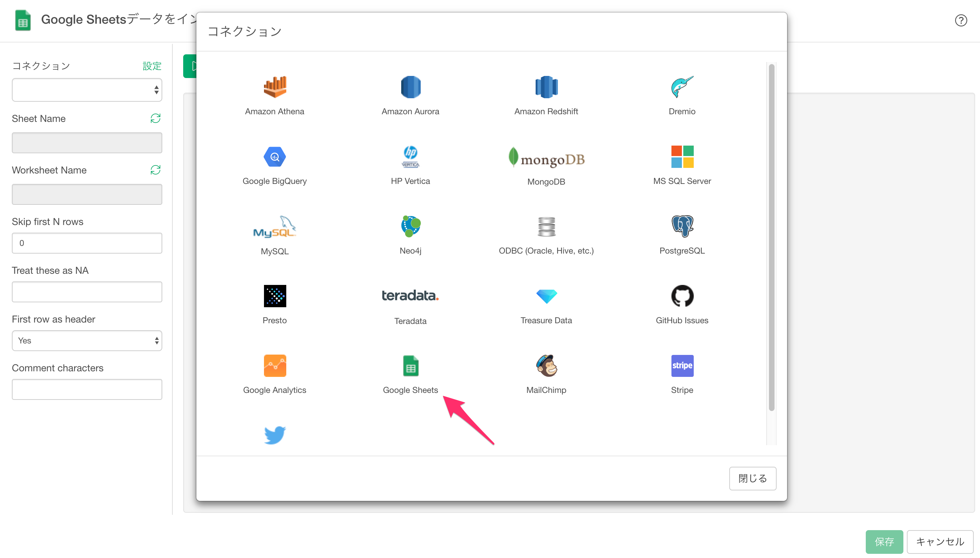Pick the Amazon Redshift connection icon
This screenshot has width=980, height=558.
click(x=546, y=87)
